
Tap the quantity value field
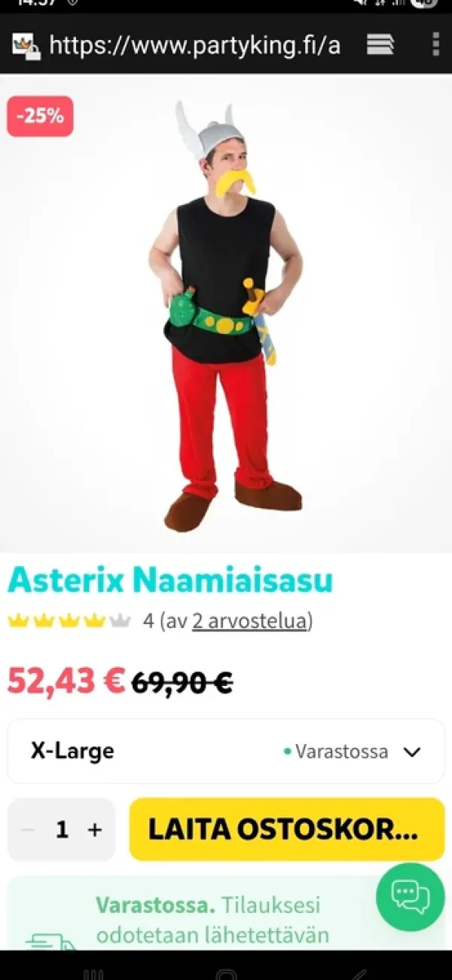[x=62, y=830]
